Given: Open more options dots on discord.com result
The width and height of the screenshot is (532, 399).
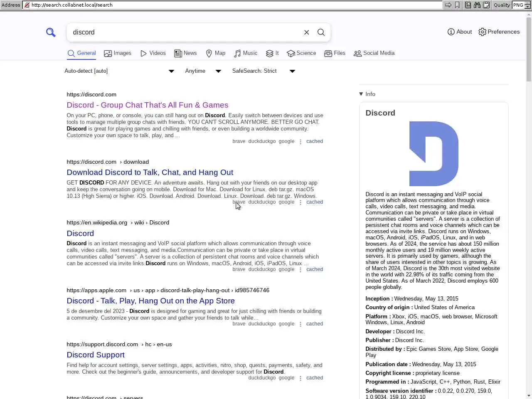Looking at the screenshot, I should pos(300,142).
